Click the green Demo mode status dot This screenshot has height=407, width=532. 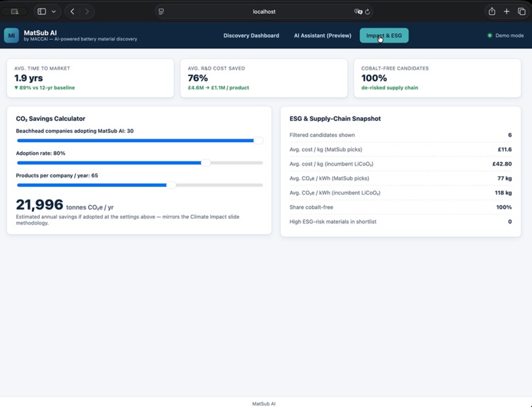click(x=489, y=36)
